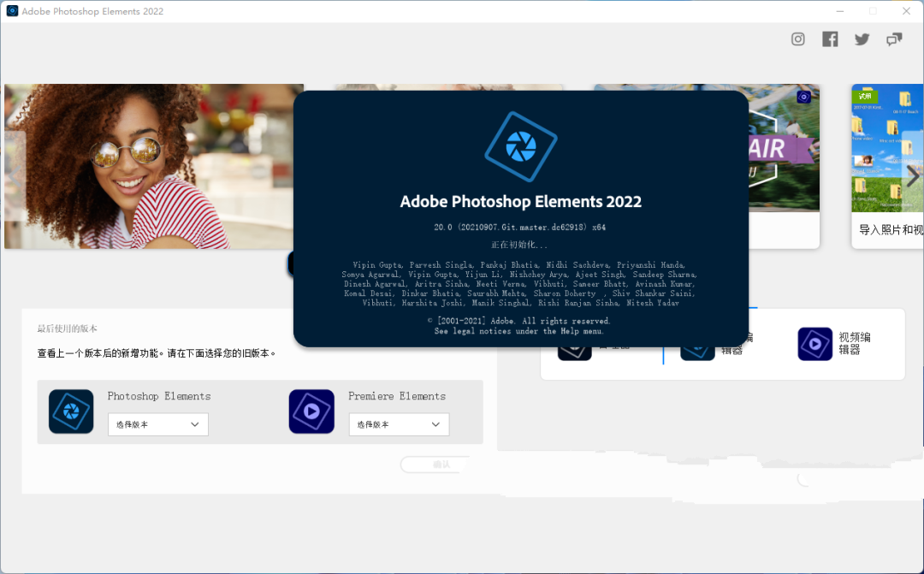Launch the video editor (视频编辑器) icon

pyautogui.click(x=815, y=344)
